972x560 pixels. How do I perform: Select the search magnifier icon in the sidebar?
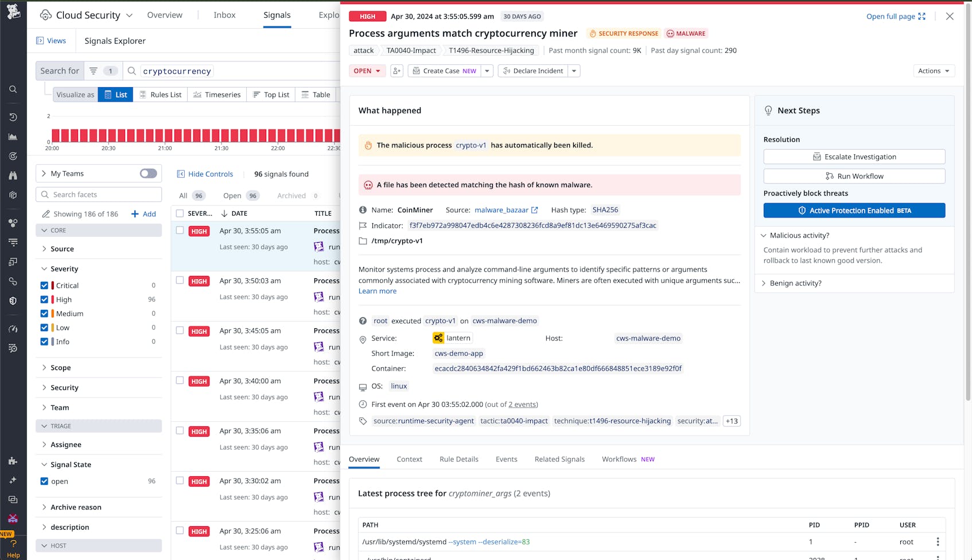(13, 90)
